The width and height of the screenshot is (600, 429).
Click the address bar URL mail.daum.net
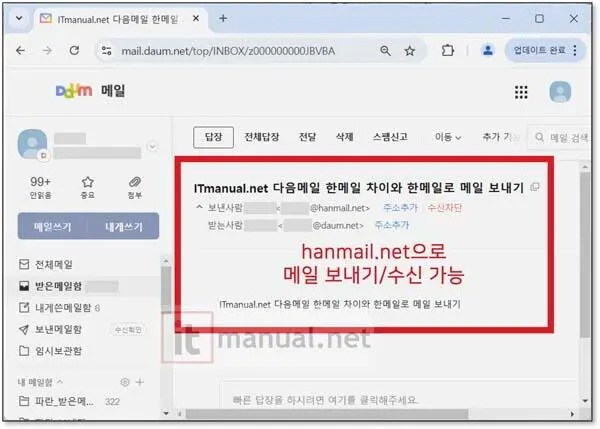228,51
